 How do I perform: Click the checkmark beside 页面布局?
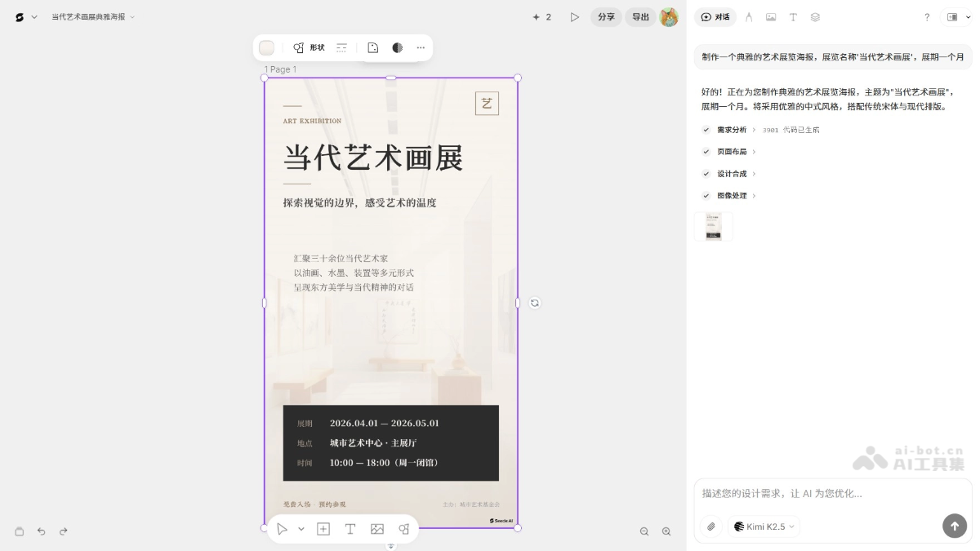click(x=706, y=151)
